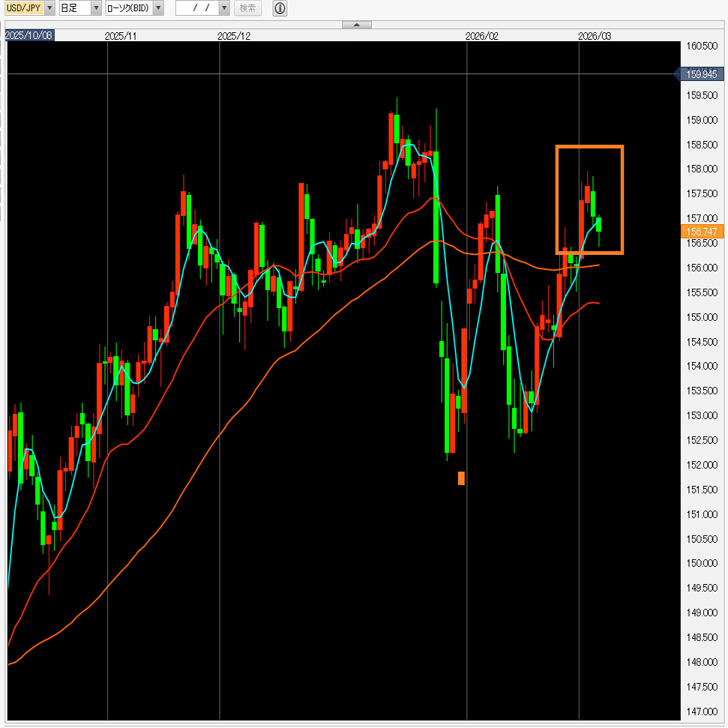Image resolution: width=728 pixels, height=728 pixels.
Task: Open the info icon button
Action: (280, 8)
